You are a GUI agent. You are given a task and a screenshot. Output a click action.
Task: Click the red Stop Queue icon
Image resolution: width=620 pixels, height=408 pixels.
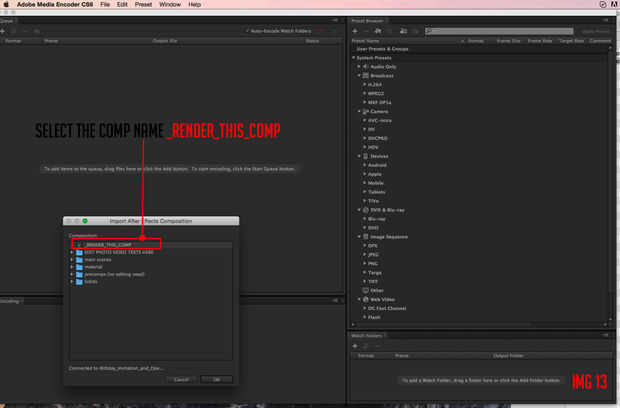[x=320, y=31]
